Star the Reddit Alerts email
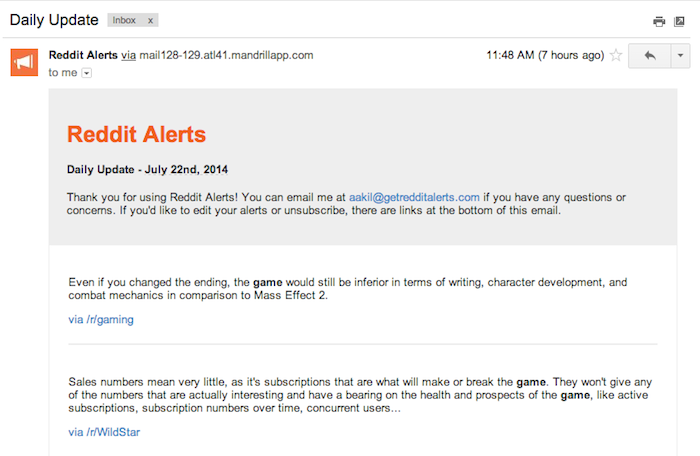The image size is (700, 456). (616, 55)
